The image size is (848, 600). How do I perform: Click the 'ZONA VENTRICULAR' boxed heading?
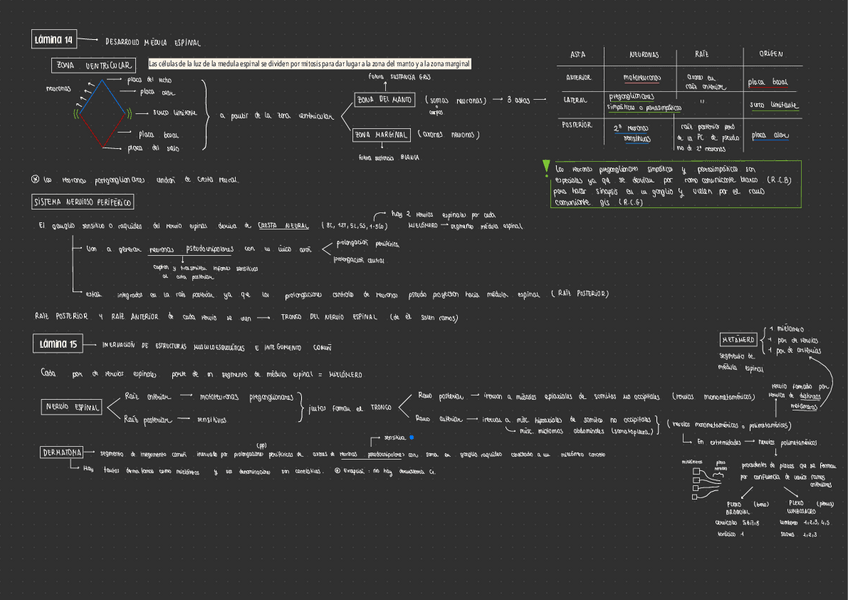(95, 65)
